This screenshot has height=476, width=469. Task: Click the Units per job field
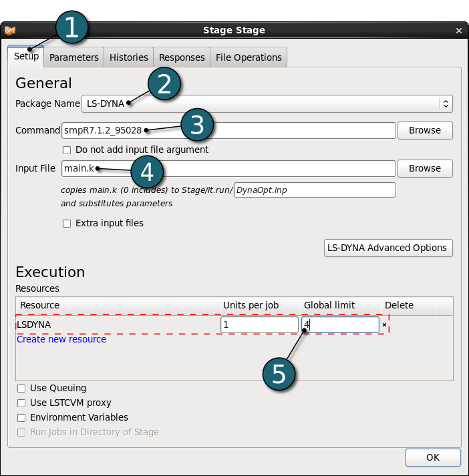259,325
